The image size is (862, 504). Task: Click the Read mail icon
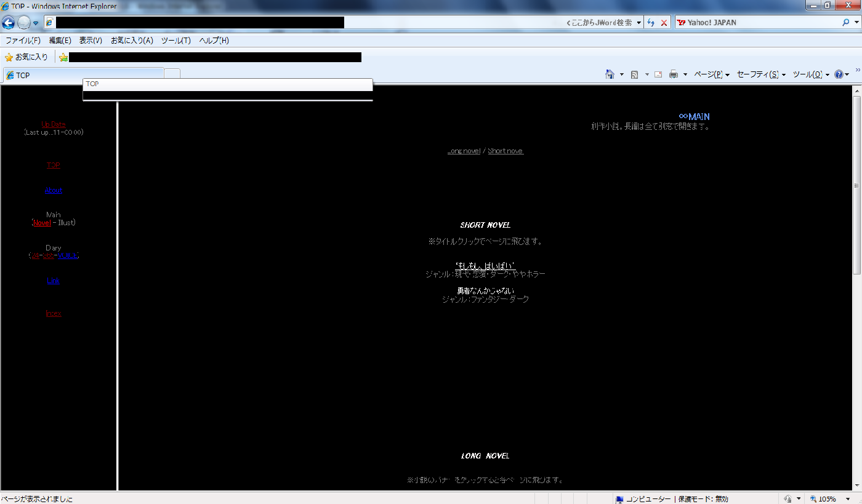coord(658,74)
